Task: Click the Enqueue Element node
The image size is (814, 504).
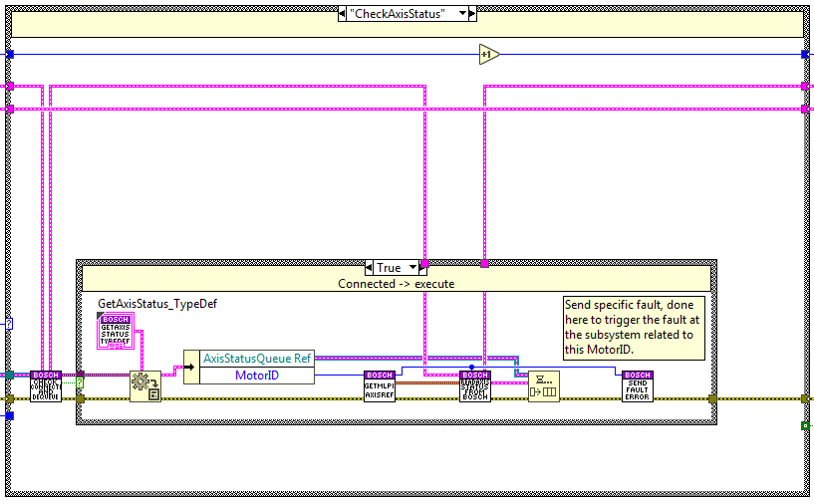Action: (544, 386)
